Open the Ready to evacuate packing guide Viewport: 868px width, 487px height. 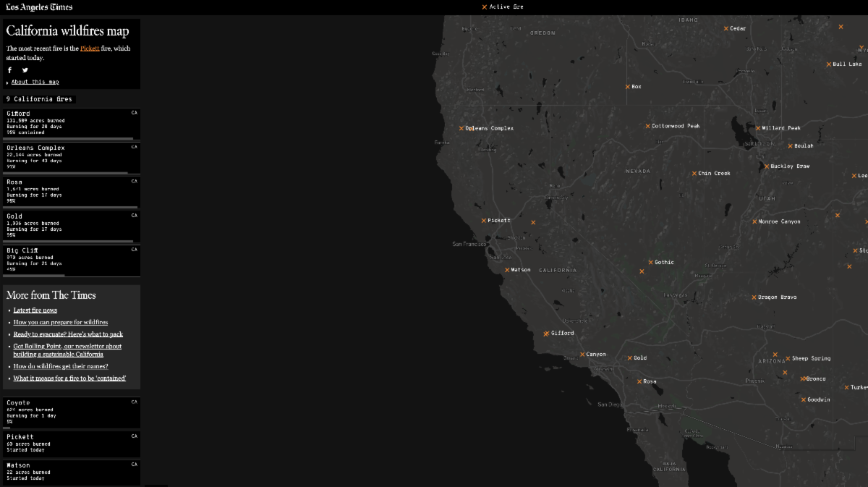click(x=68, y=334)
